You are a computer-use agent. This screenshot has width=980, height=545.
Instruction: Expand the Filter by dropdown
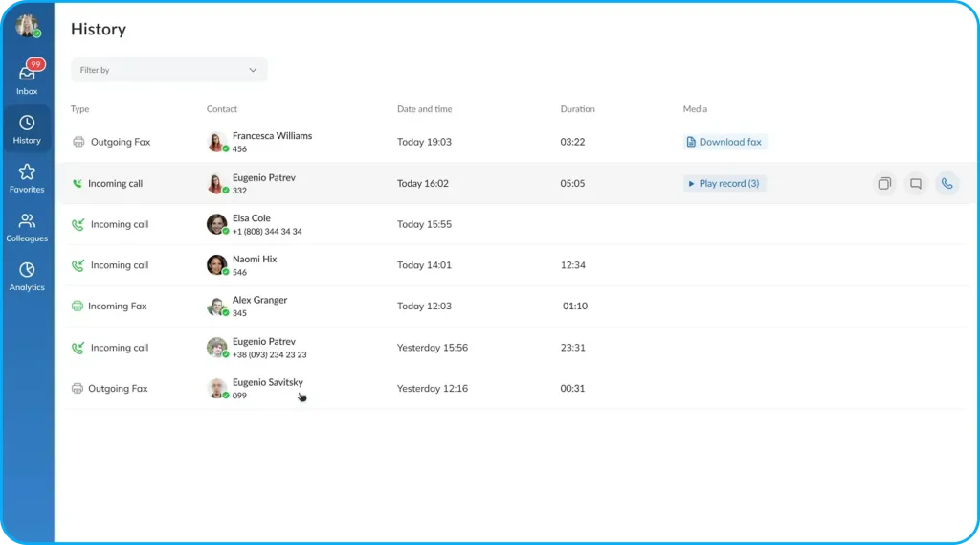168,70
